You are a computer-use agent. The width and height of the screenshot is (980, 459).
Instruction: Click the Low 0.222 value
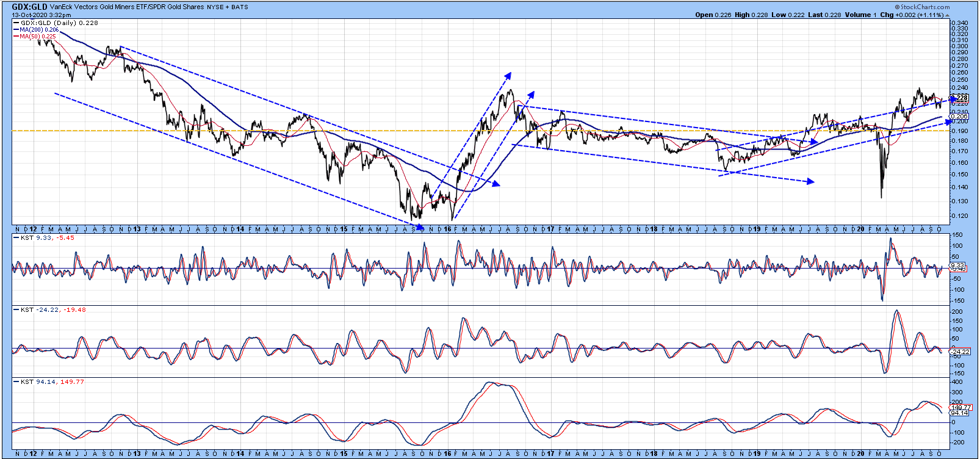pyautogui.click(x=787, y=15)
